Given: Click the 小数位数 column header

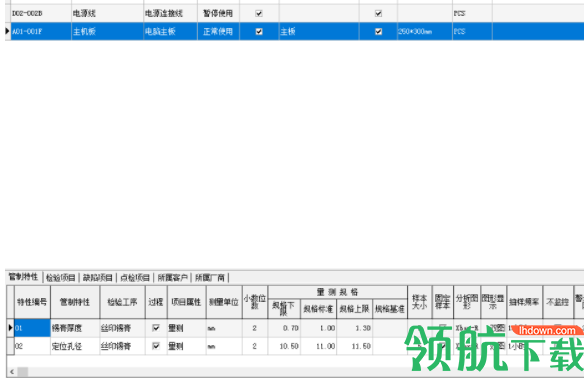Looking at the screenshot, I should [x=255, y=302].
